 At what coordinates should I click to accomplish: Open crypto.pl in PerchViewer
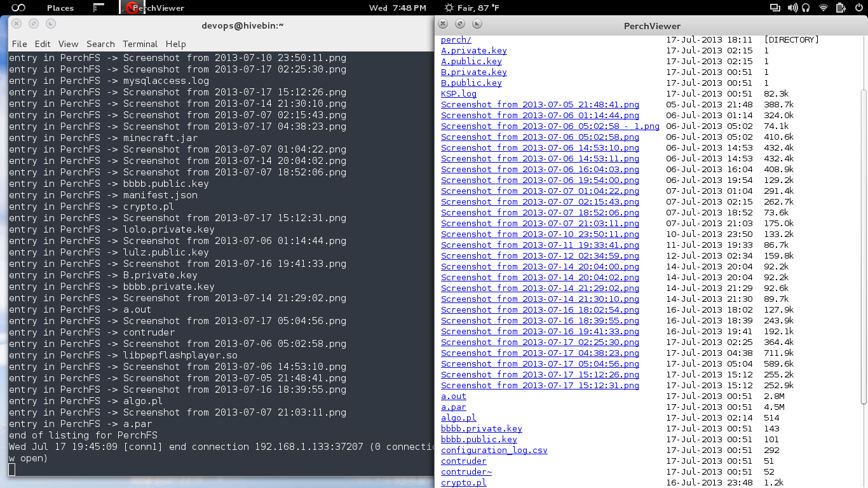[x=463, y=482]
